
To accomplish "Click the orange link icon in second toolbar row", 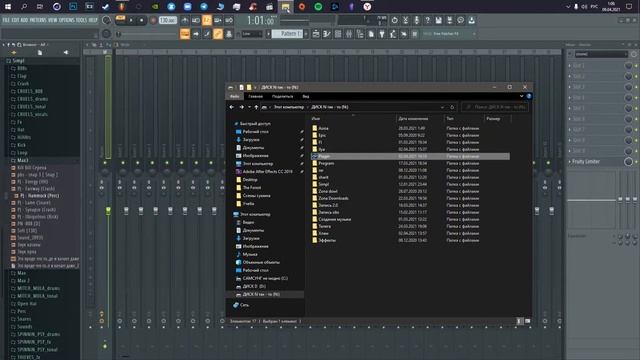I will pyautogui.click(x=218, y=34).
